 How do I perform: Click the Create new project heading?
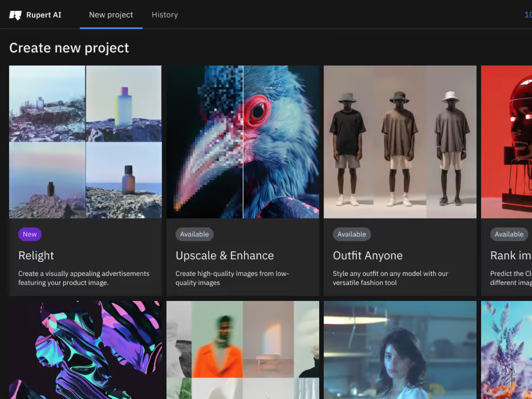69,48
